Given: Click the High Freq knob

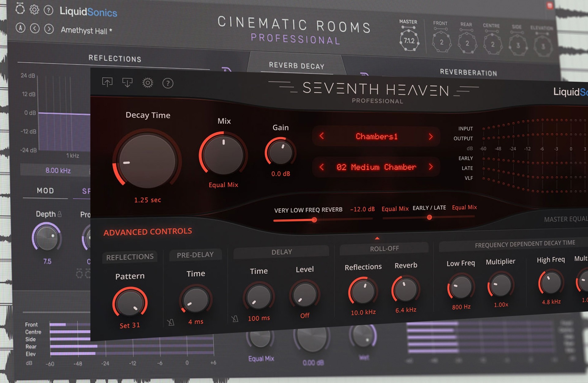Looking at the screenshot, I should (551, 283).
